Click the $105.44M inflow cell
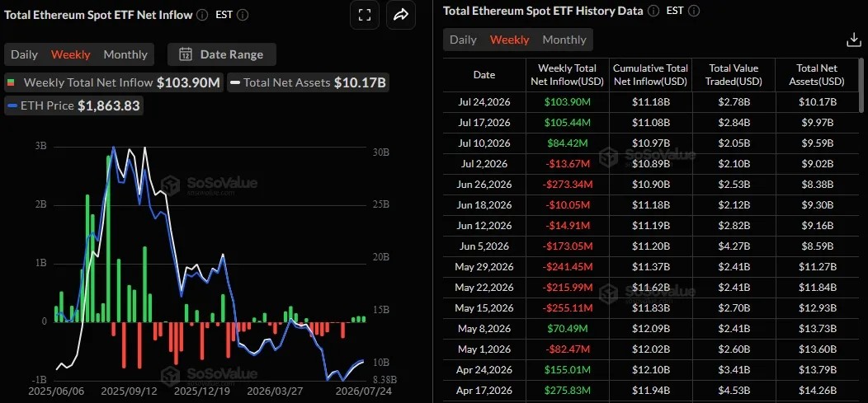The image size is (868, 403). click(x=568, y=122)
